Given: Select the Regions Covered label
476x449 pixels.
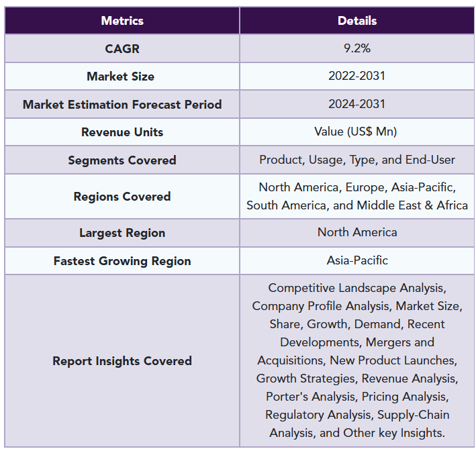Looking at the screenshot, I should coord(122,197).
